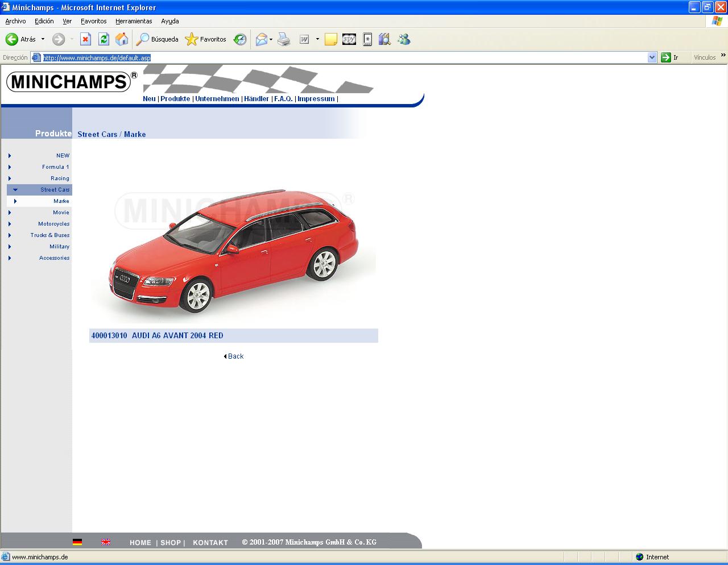728x565 pixels.
Task: Open the Edit-with dropdown arrow
Action: coord(317,39)
